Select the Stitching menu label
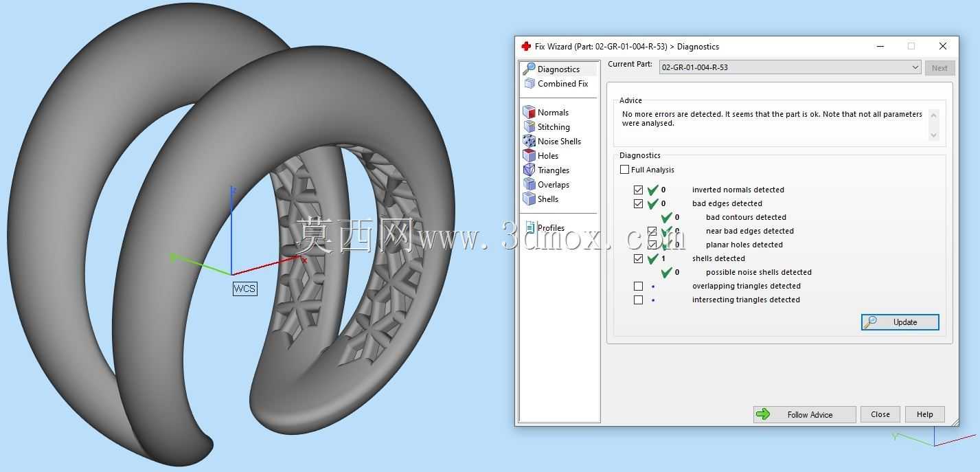This screenshot has height=472, width=980. 554,127
